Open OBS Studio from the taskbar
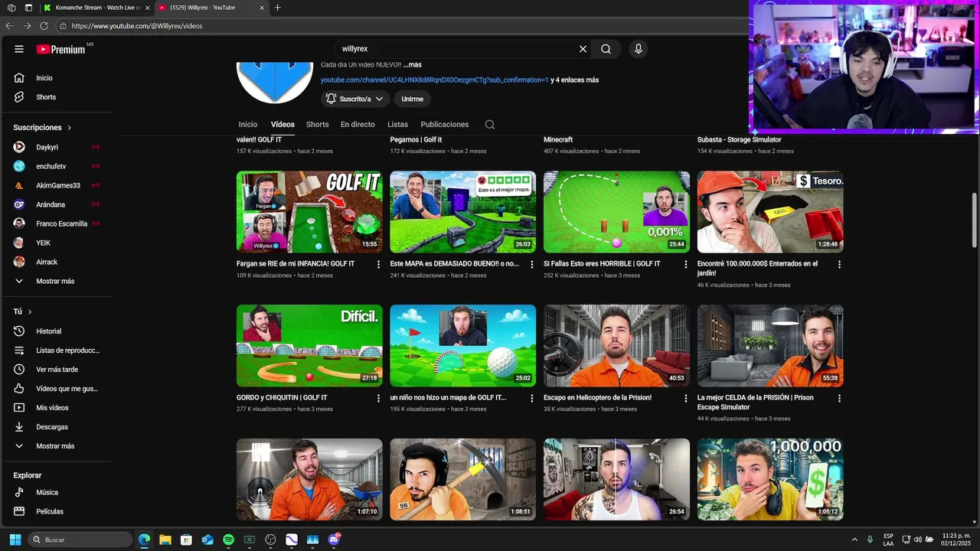 coord(270,540)
